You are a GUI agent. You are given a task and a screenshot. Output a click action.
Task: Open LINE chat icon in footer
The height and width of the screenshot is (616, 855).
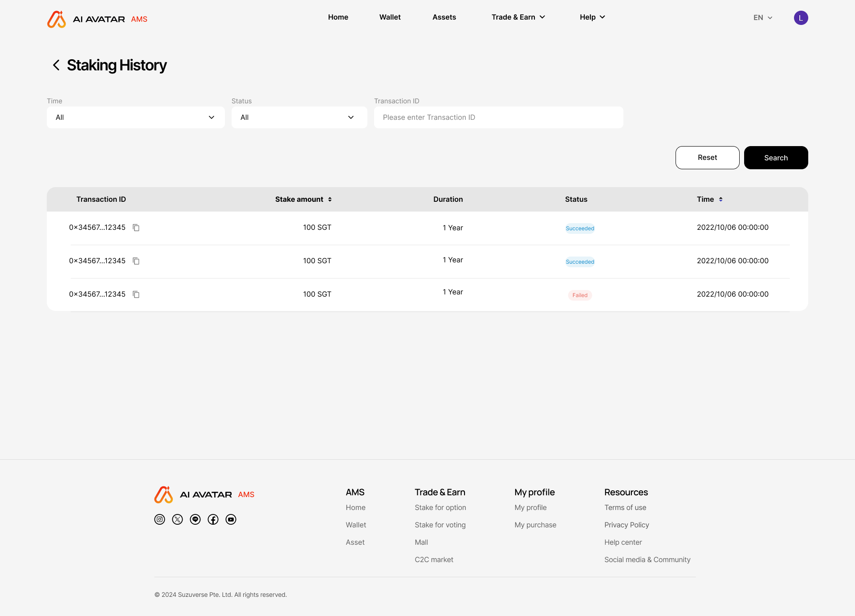pyautogui.click(x=195, y=519)
